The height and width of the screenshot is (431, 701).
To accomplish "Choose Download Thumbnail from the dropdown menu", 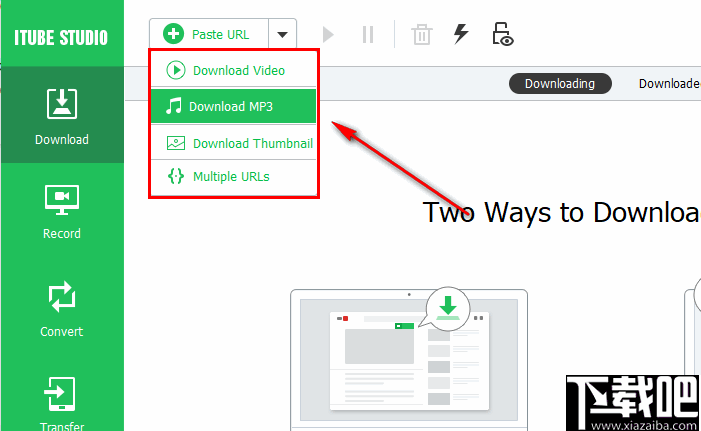I will point(233,143).
